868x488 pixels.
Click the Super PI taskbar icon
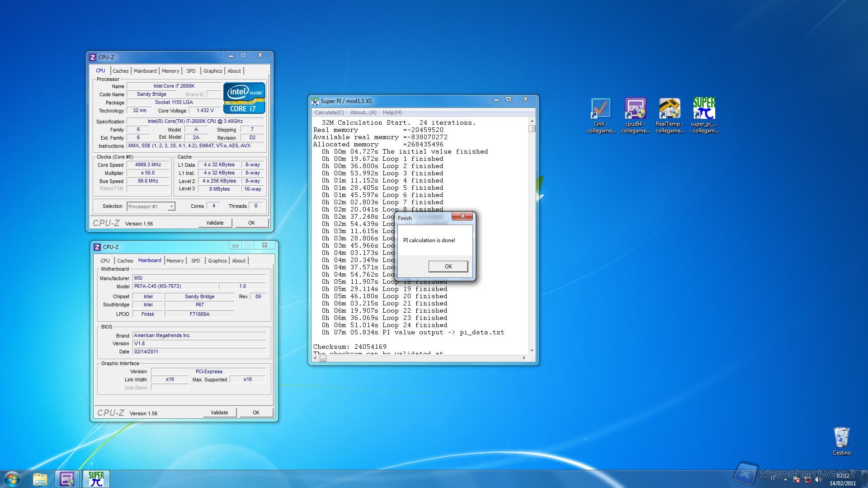(96, 479)
